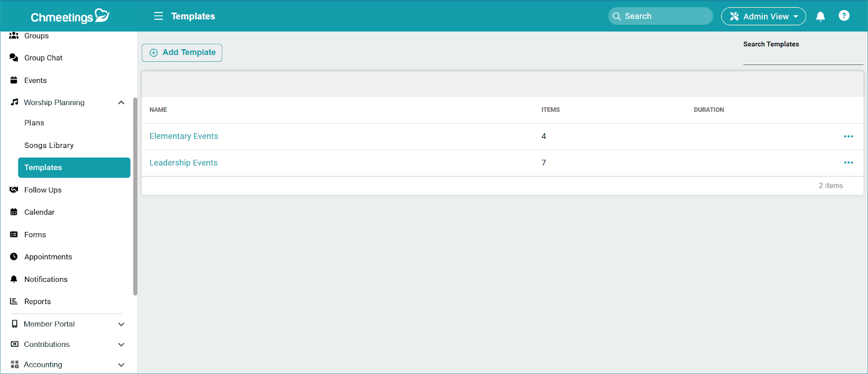Click the sidebar vertical scrollbar
The width and height of the screenshot is (868, 374).
pyautogui.click(x=135, y=195)
